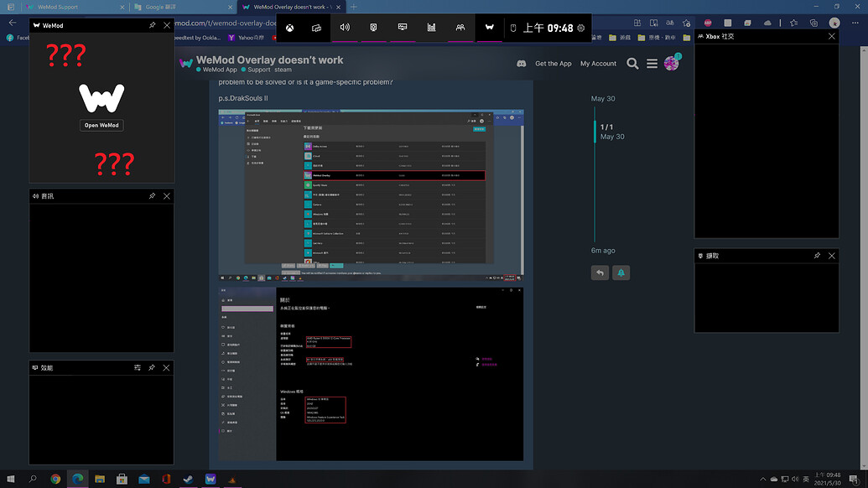868x488 pixels.
Task: Open the forum hamburger menu
Action: coord(652,63)
